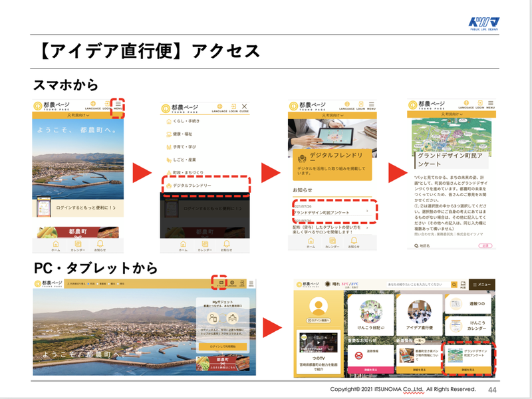Click the ログイン画面へ button under the avatar
Viewport: 532px width, 399px height.
(319, 321)
